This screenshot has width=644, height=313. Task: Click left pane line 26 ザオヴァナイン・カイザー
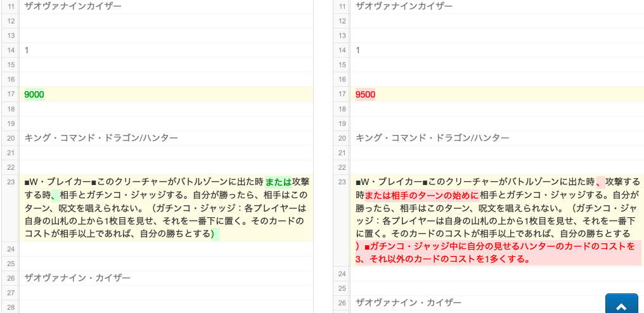pos(77,278)
